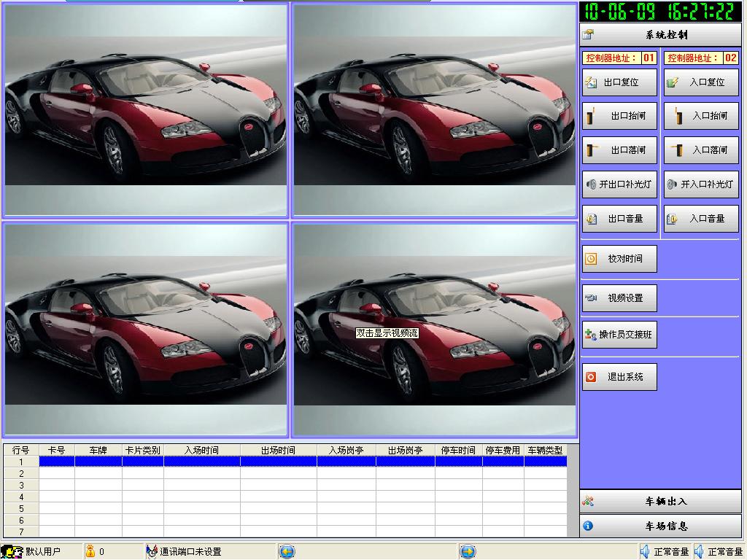
Task: Click the top-left video pane
Action: click(x=146, y=110)
